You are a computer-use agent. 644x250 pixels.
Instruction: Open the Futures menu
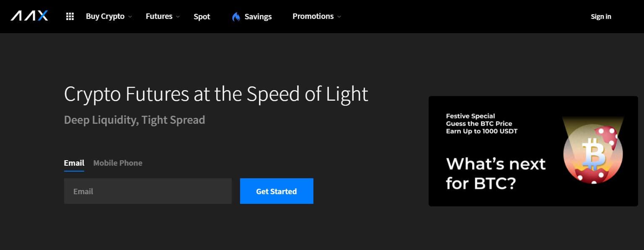[x=159, y=16]
